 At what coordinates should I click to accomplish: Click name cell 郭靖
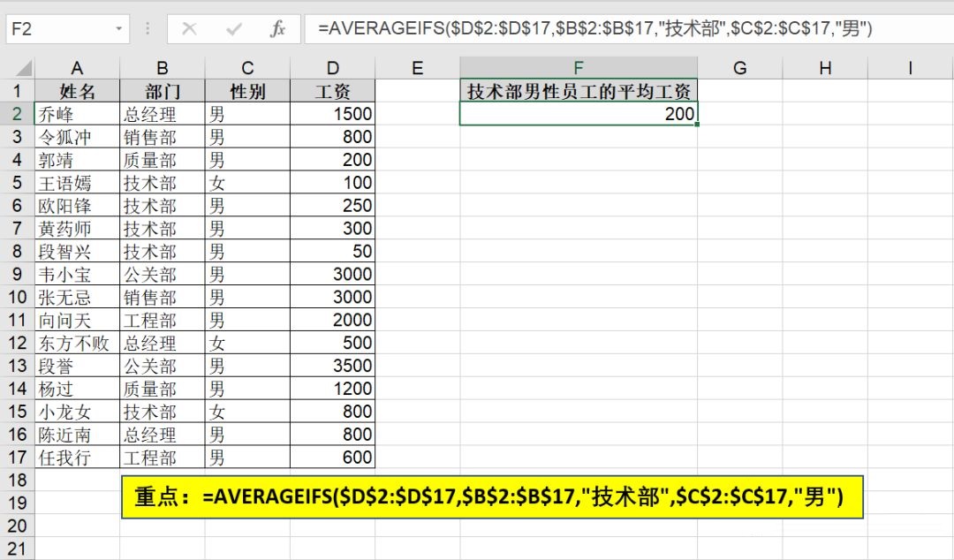coord(77,160)
